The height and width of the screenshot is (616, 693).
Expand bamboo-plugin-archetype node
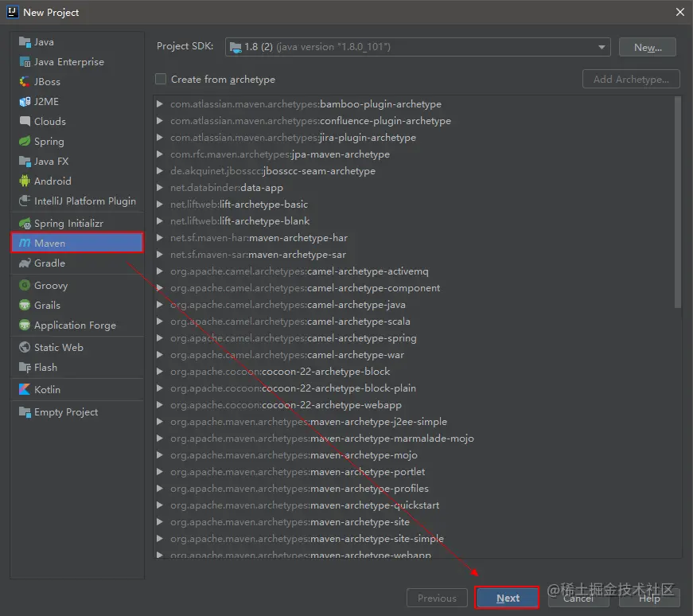(x=160, y=104)
